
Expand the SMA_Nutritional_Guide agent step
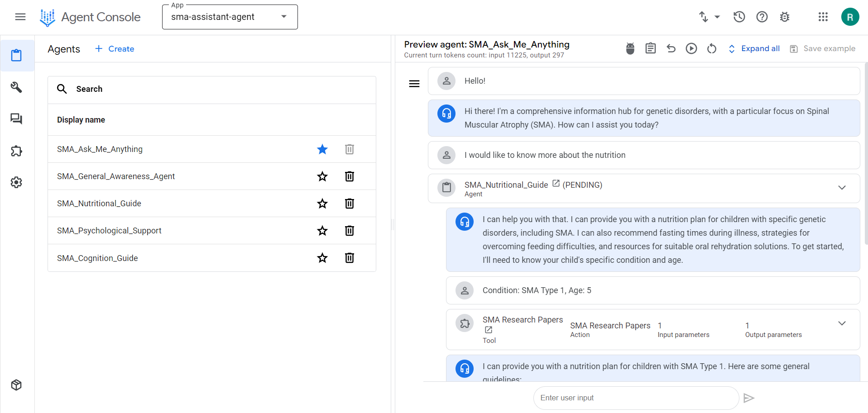[x=842, y=188]
